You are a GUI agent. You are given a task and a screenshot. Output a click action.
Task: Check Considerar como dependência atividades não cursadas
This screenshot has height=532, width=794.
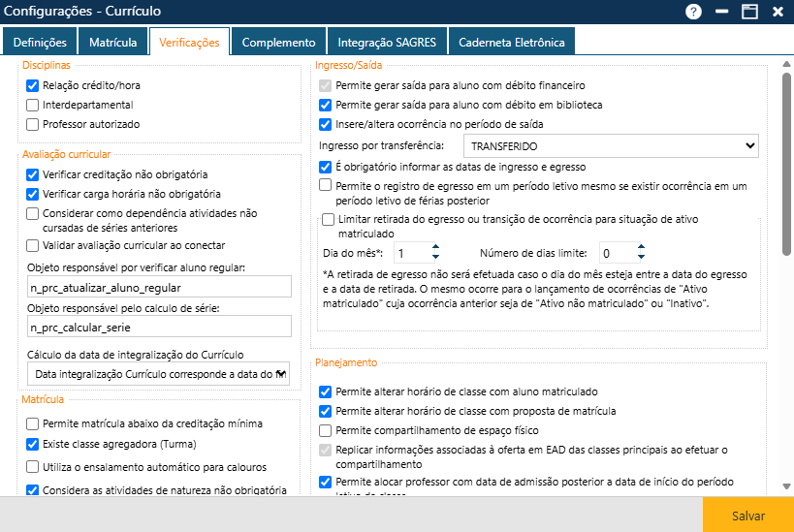tap(32, 213)
